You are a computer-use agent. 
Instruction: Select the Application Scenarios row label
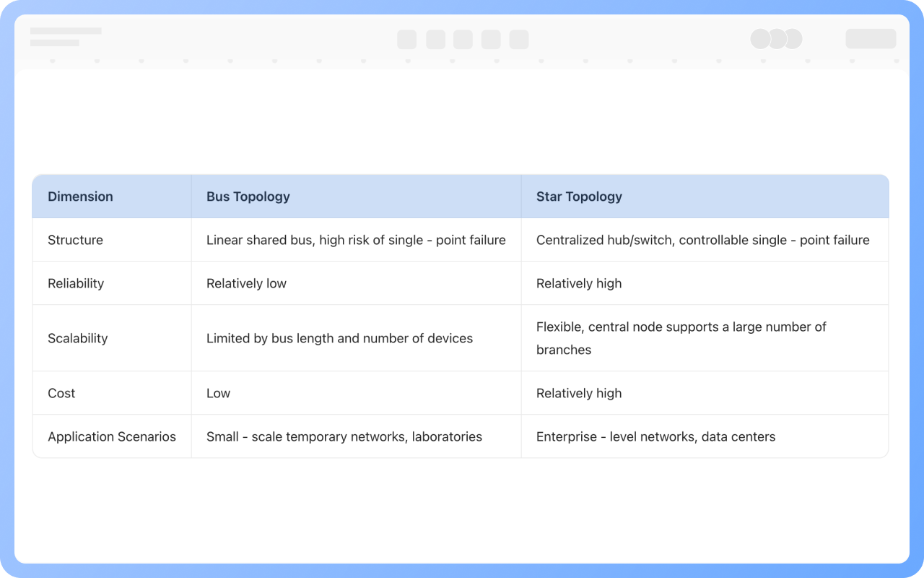coord(112,436)
